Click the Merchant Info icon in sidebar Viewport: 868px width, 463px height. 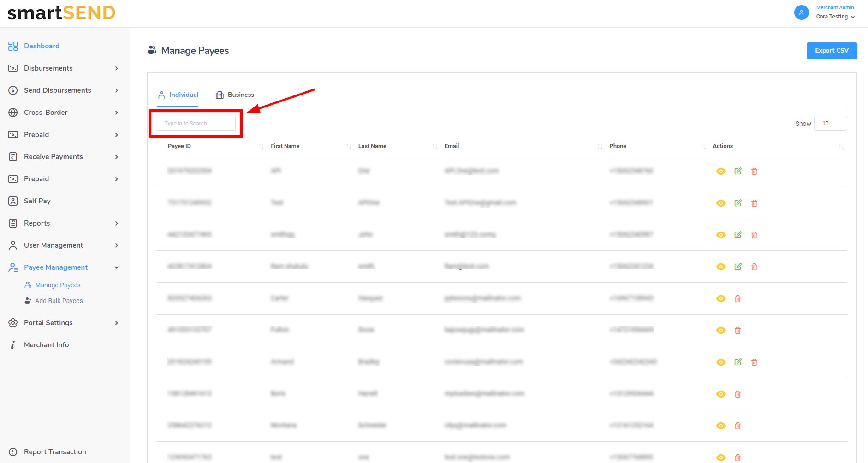(13, 345)
